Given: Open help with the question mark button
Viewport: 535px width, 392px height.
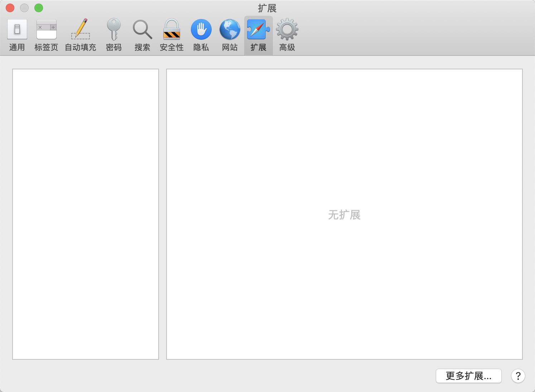Looking at the screenshot, I should pos(518,376).
